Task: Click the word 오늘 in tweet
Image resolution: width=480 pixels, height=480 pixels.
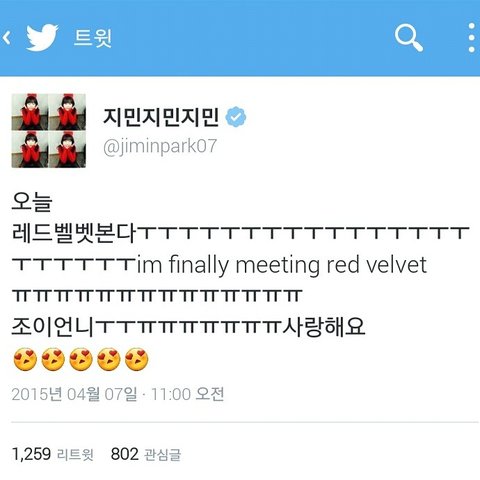Action: pyautogui.click(x=32, y=202)
